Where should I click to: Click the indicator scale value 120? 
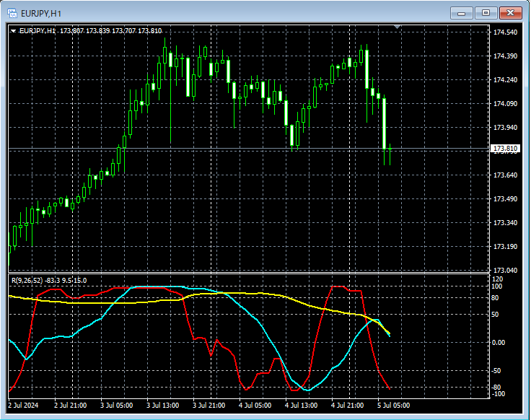[x=498, y=279]
